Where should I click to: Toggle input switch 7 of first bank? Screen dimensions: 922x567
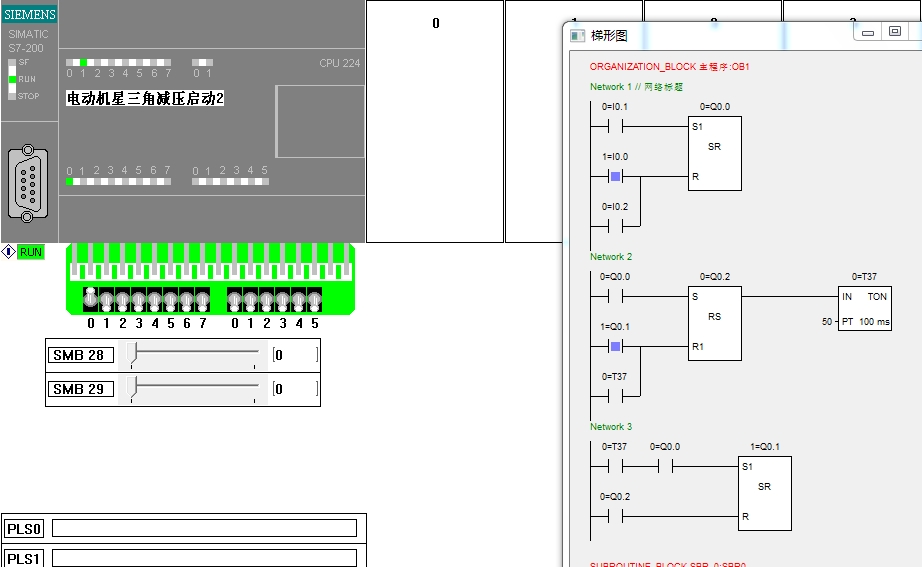pyautogui.click(x=202, y=300)
